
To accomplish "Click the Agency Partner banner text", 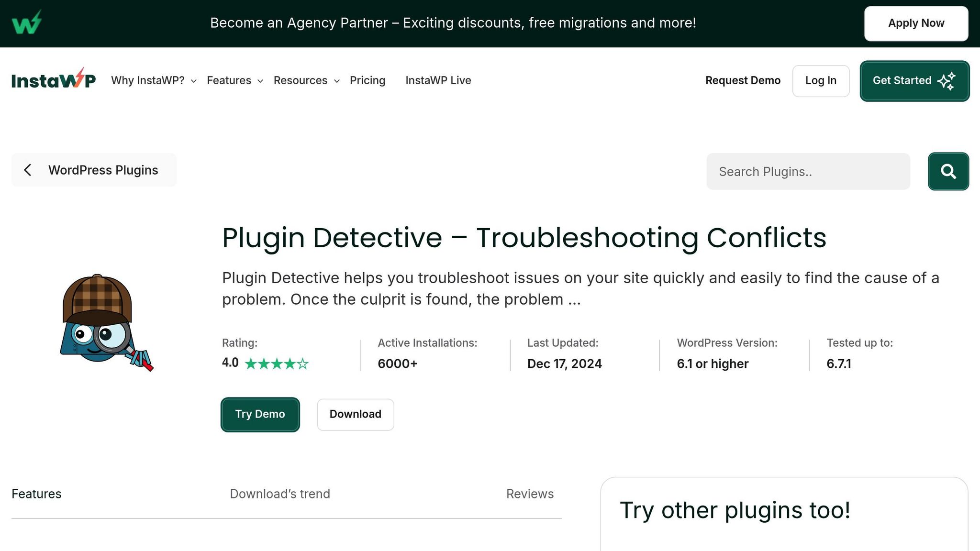I will click(453, 23).
